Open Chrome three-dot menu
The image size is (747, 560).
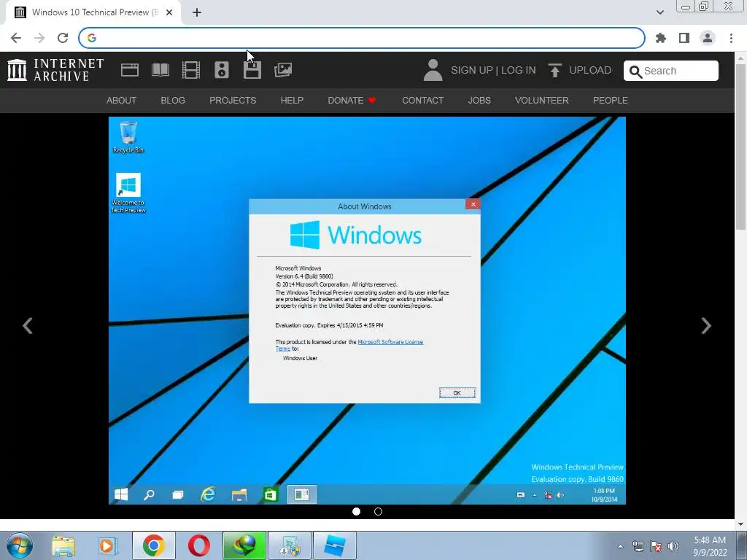[731, 38]
